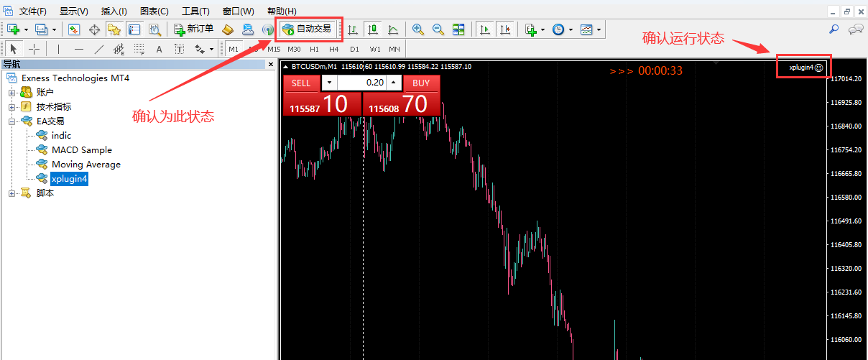Click the red BUY button

coord(421,83)
